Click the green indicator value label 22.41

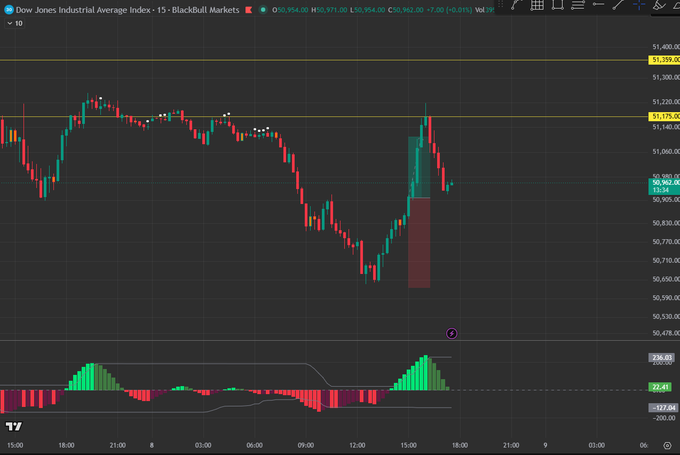(660, 387)
